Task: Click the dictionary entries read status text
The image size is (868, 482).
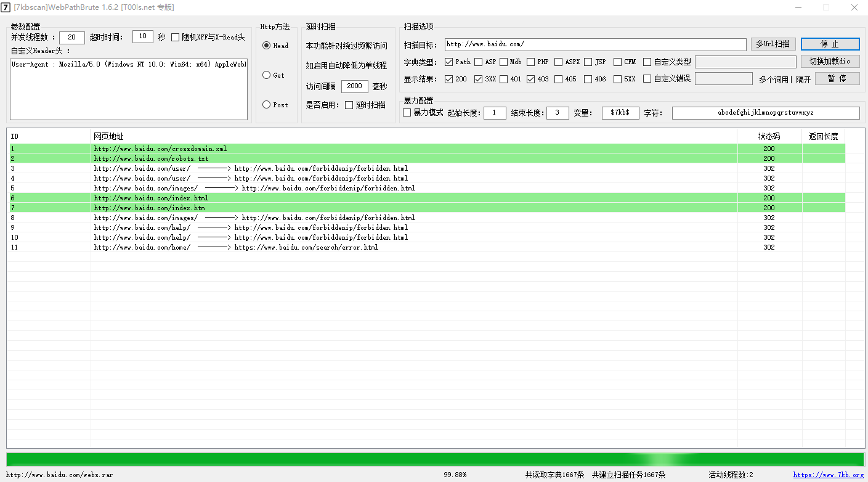Action: point(554,475)
